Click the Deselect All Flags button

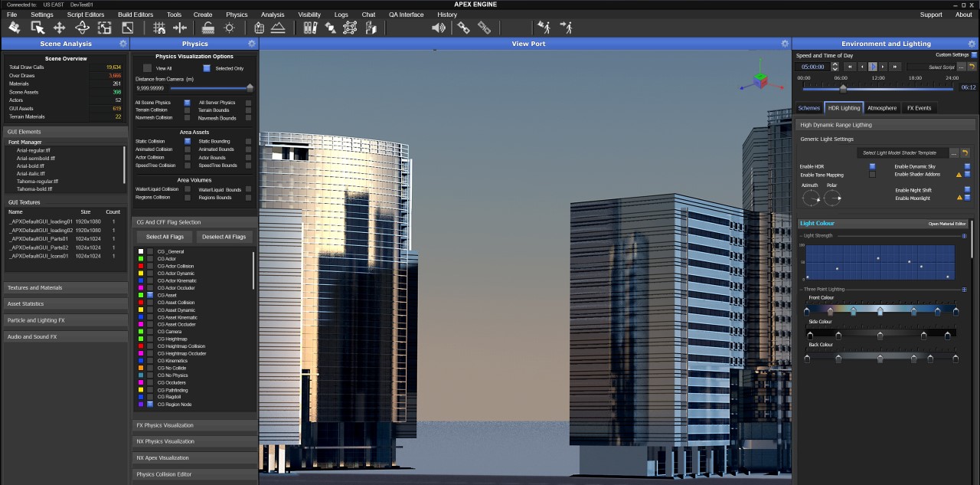click(224, 237)
